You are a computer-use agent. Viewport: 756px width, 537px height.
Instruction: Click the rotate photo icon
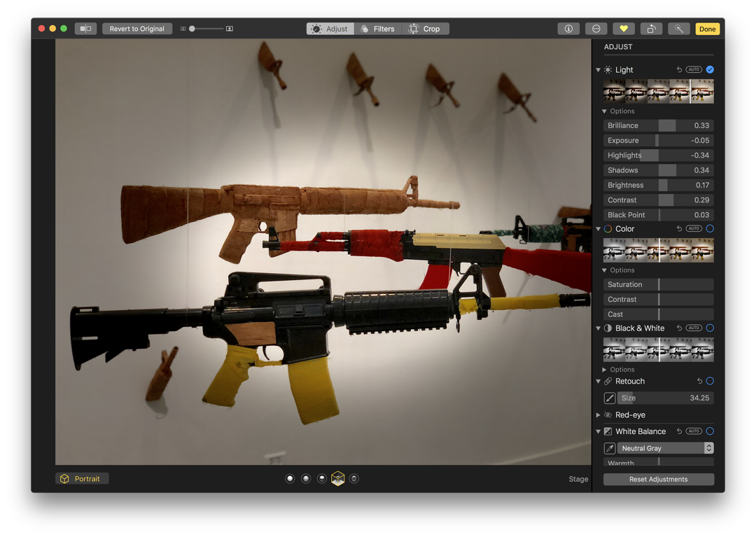click(x=652, y=29)
